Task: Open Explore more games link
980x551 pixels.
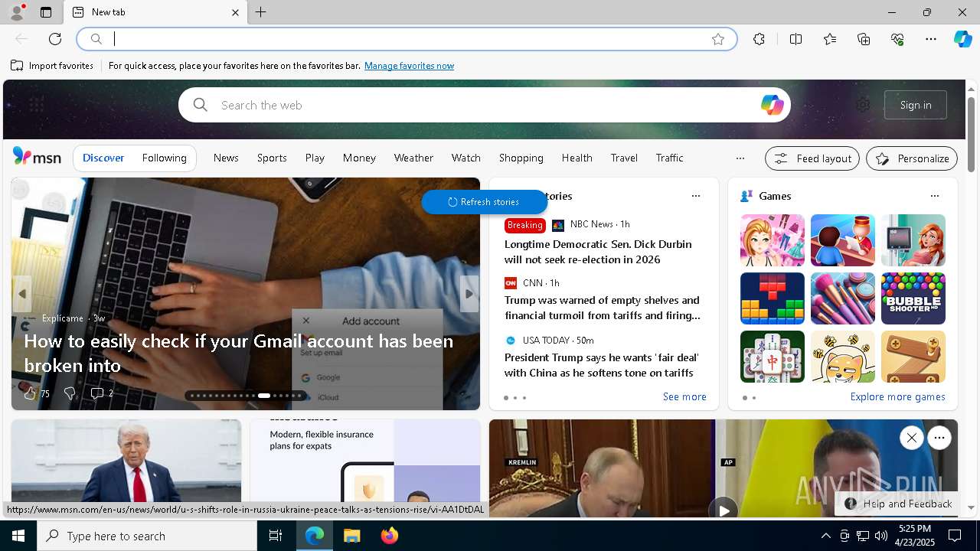Action: pyautogui.click(x=897, y=396)
